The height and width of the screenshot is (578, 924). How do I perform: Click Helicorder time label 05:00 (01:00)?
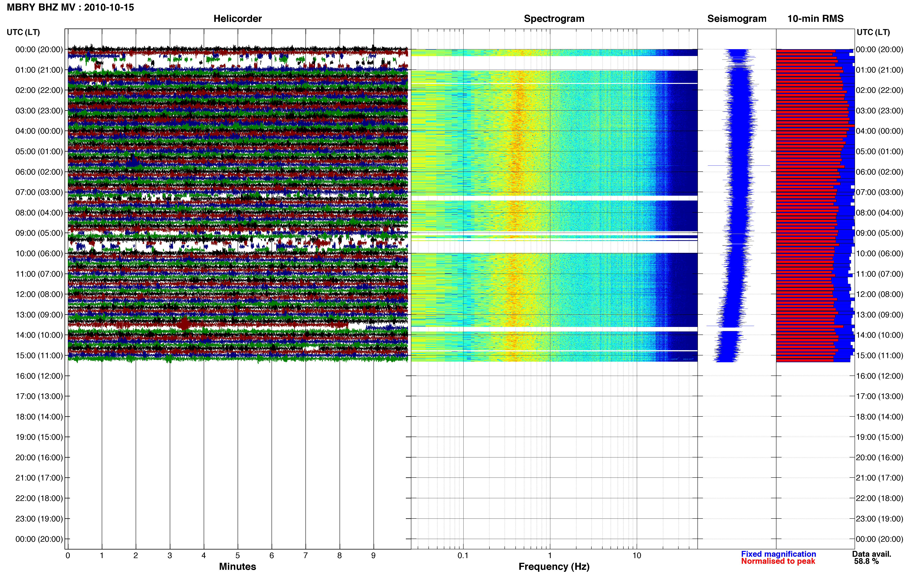coord(39,151)
